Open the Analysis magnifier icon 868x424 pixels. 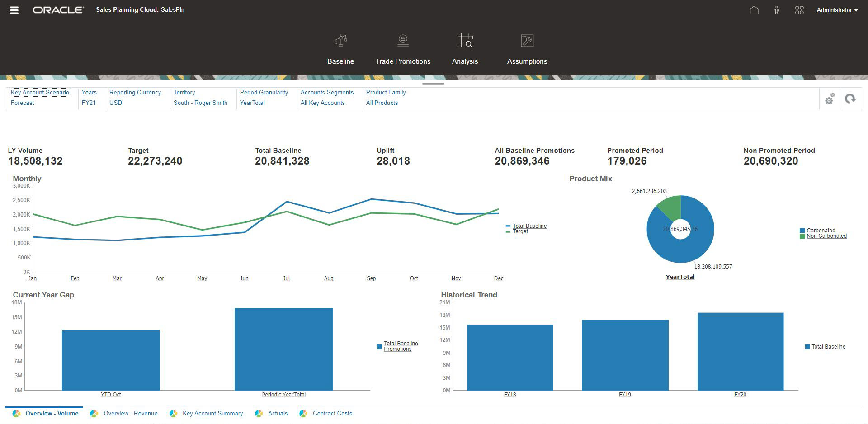click(x=465, y=41)
